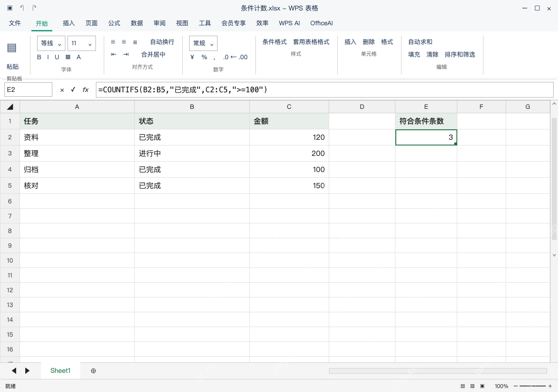
Task: Click the 清除 clear button
Action: coord(432,54)
